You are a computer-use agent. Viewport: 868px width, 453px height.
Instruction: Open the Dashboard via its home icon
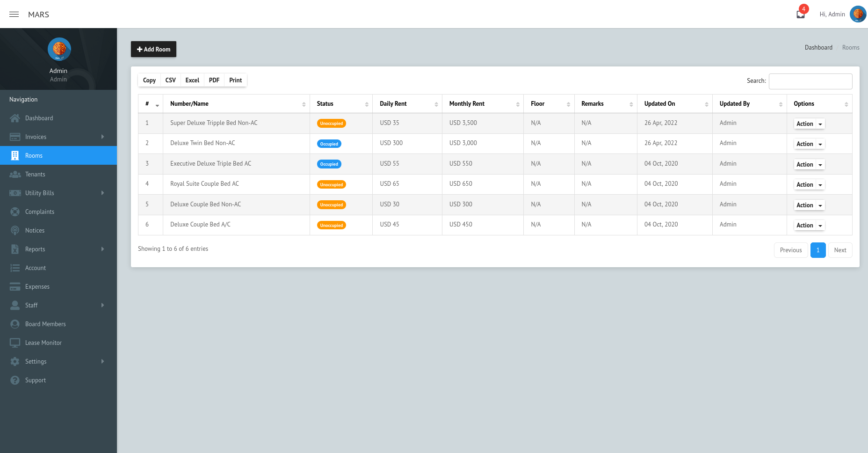pyautogui.click(x=15, y=118)
